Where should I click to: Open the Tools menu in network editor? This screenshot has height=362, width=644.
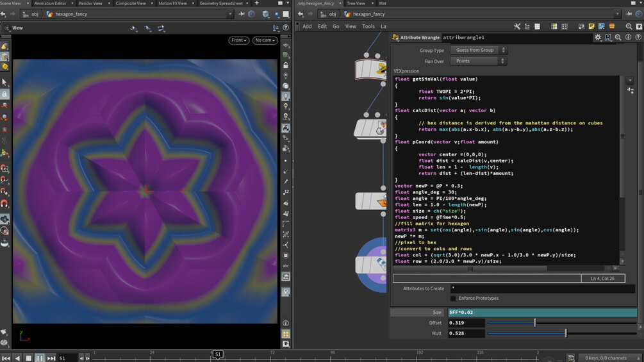[x=368, y=26]
